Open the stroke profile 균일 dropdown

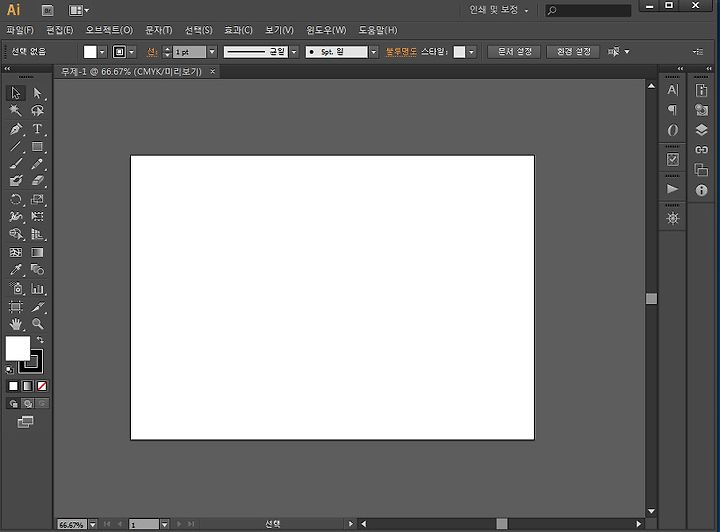tap(294, 52)
